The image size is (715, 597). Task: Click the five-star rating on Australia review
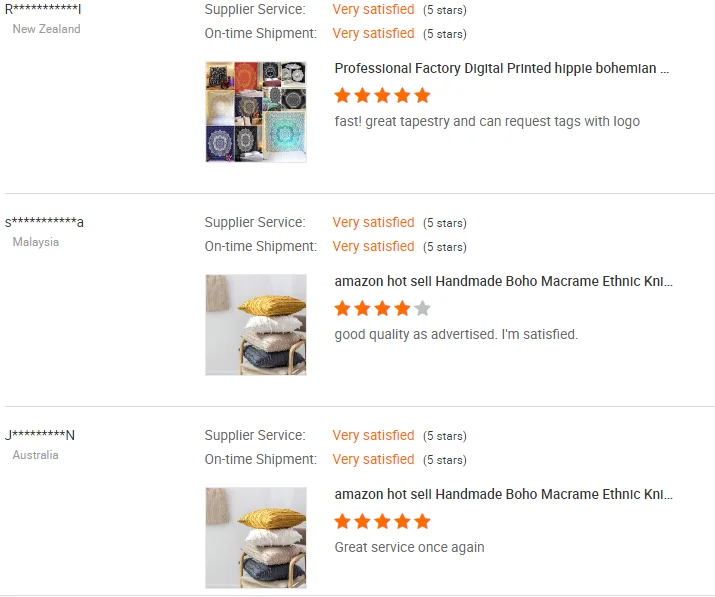(x=382, y=522)
